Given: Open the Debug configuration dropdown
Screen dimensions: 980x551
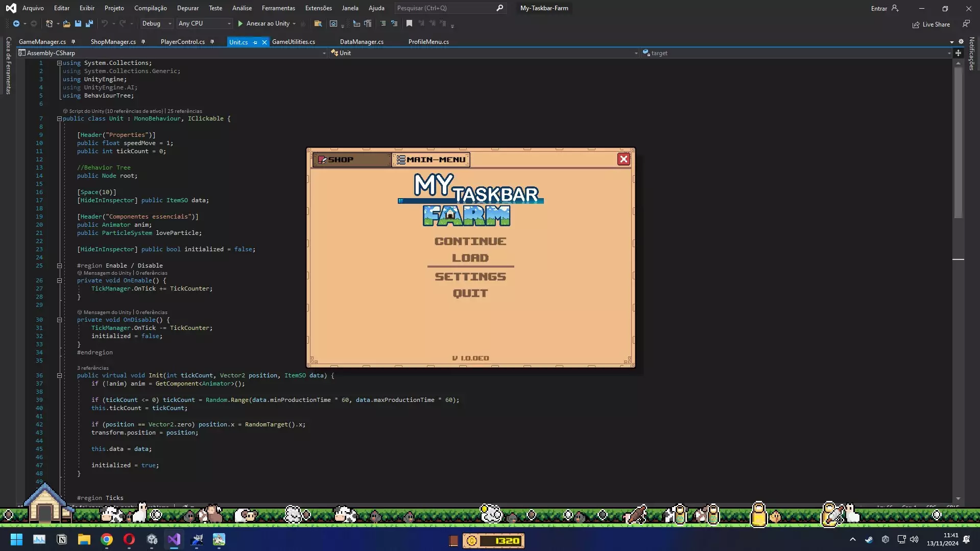Looking at the screenshot, I should click(x=156, y=23).
